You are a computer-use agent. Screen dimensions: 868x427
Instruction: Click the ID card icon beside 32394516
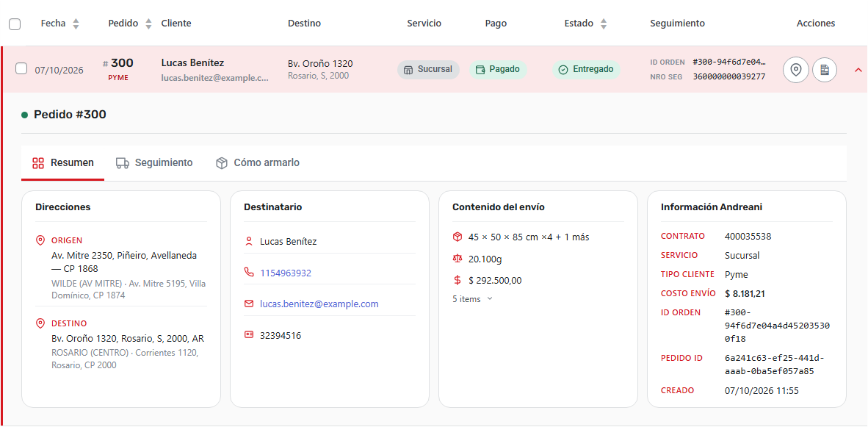(248, 335)
